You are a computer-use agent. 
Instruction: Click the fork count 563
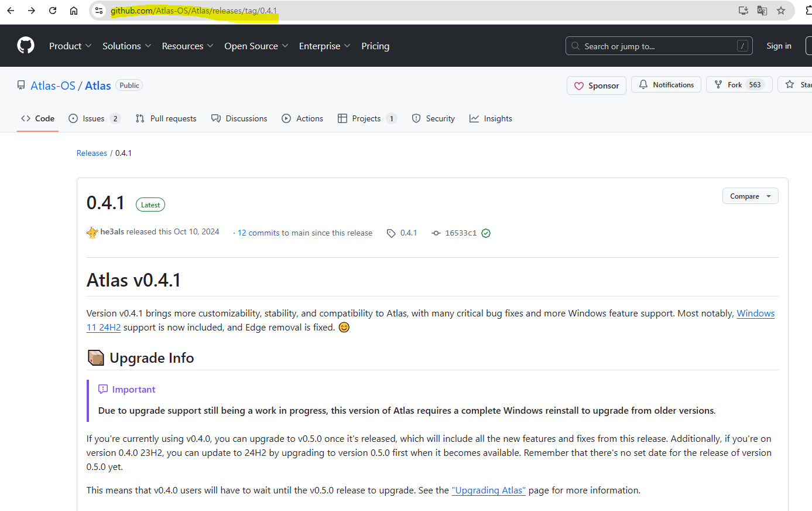[x=755, y=85]
